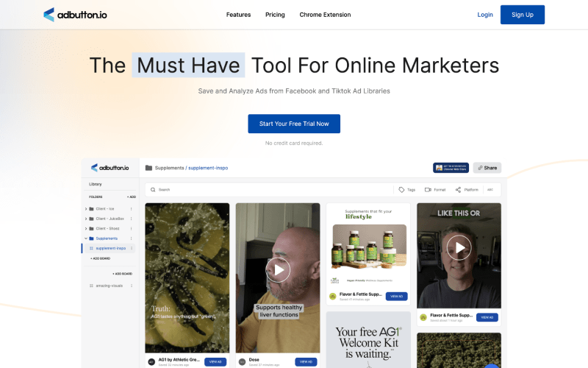Click VIEW AD for Dose
The height and width of the screenshot is (368, 588).
[306, 362]
